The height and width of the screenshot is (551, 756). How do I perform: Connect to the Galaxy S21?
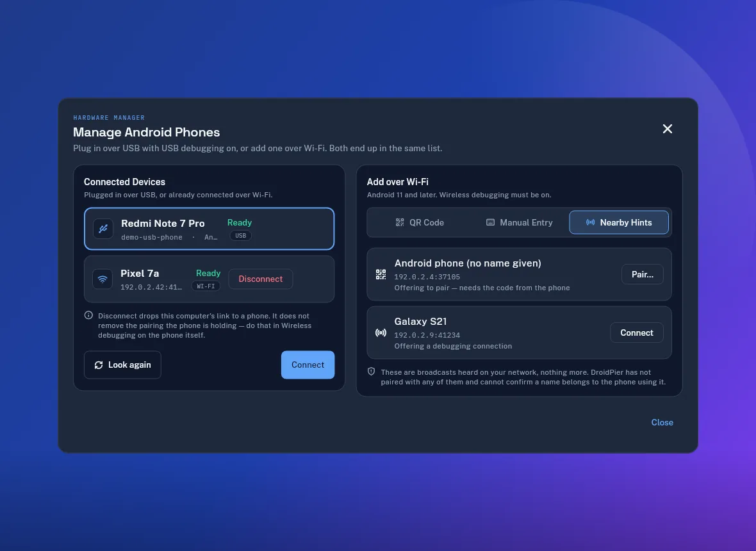pos(637,333)
